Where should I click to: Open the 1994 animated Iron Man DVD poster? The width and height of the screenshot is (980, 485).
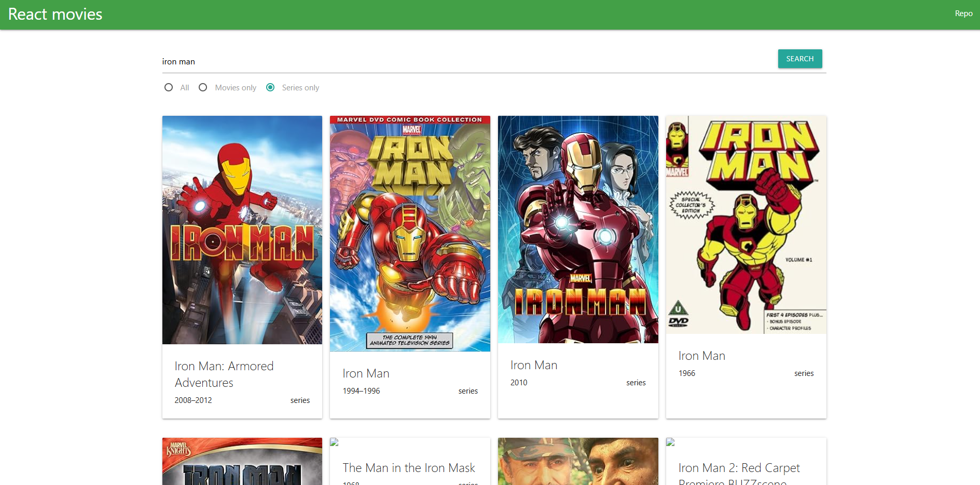coord(410,234)
